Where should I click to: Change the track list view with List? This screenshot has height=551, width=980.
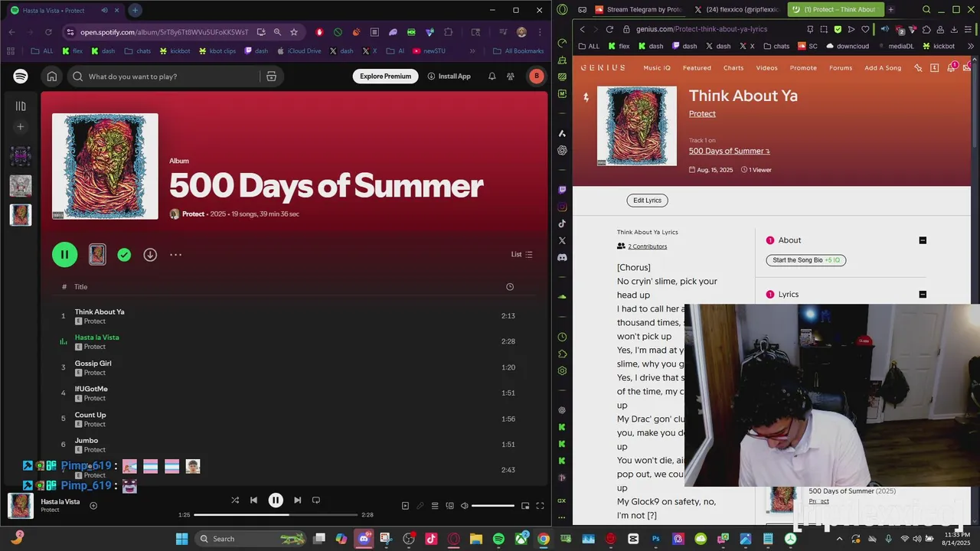point(522,255)
